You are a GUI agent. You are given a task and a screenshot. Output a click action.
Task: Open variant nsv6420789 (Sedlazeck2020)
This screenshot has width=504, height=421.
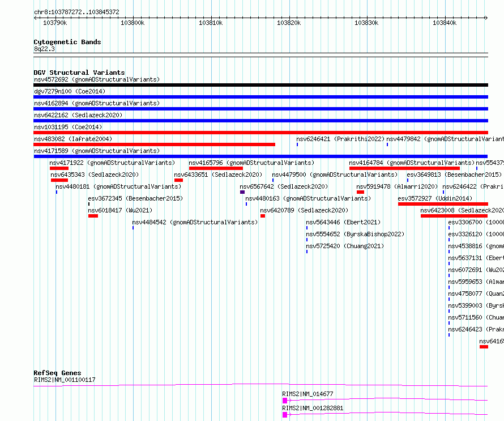tap(304, 210)
